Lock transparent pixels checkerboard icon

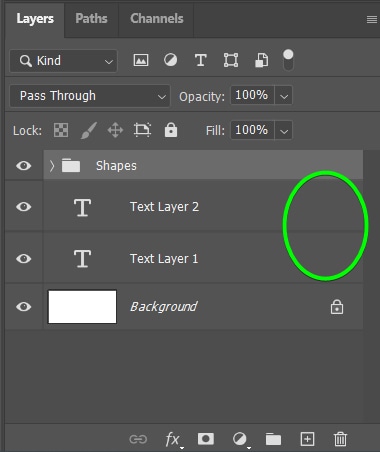click(61, 130)
